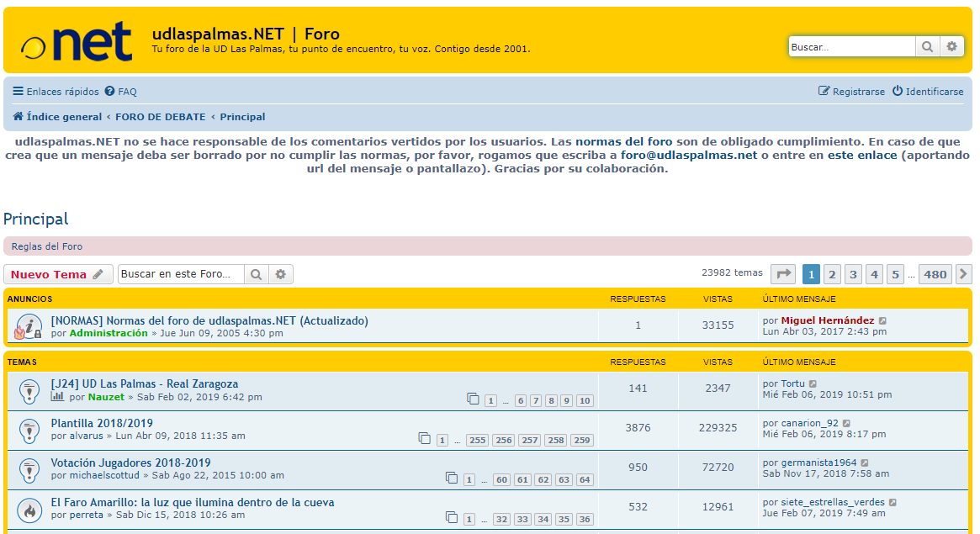The height and width of the screenshot is (534, 980).
Task: Open [J24] UD Las Palmas - Real Zaragoza topic
Action: coord(145,383)
